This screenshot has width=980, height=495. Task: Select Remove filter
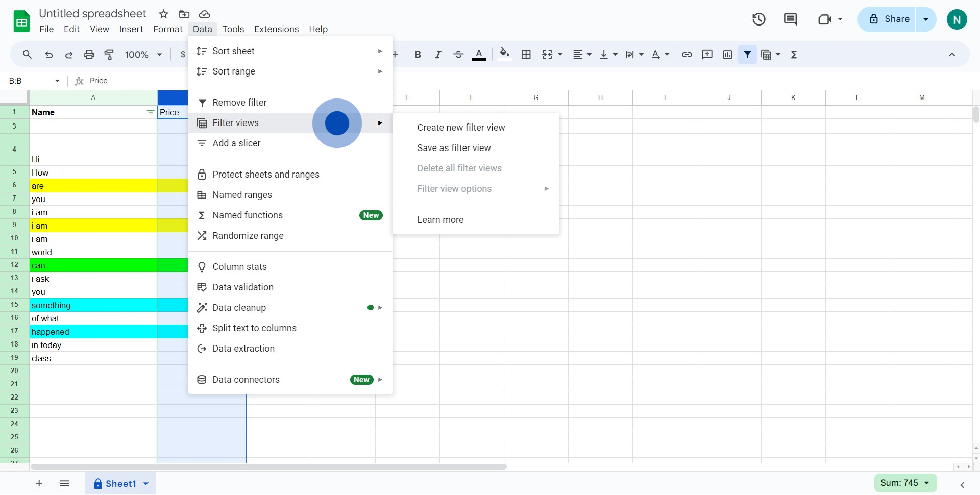290,103
